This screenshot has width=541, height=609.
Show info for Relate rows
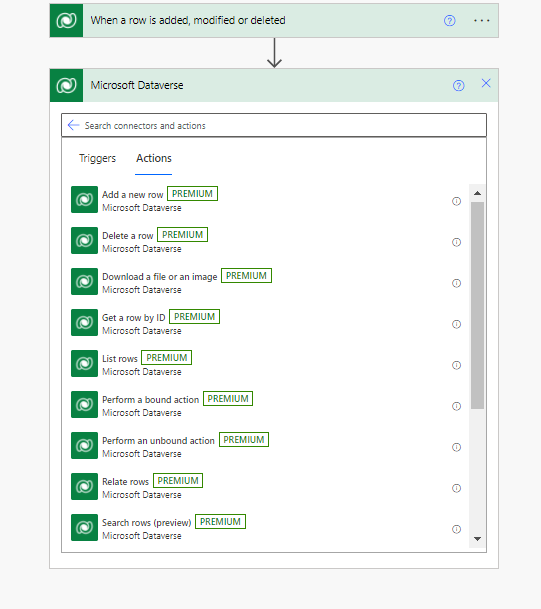456,488
